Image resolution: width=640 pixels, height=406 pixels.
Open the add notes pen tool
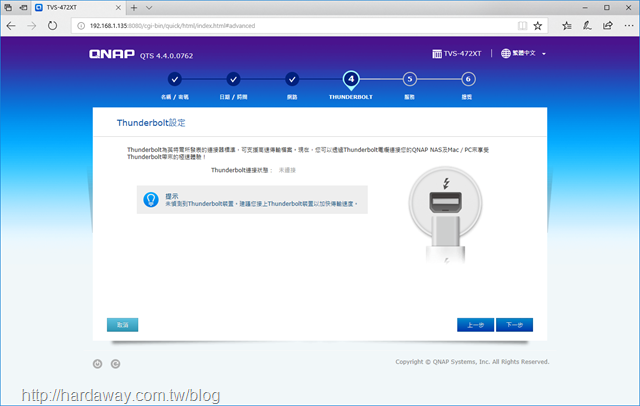point(587,26)
